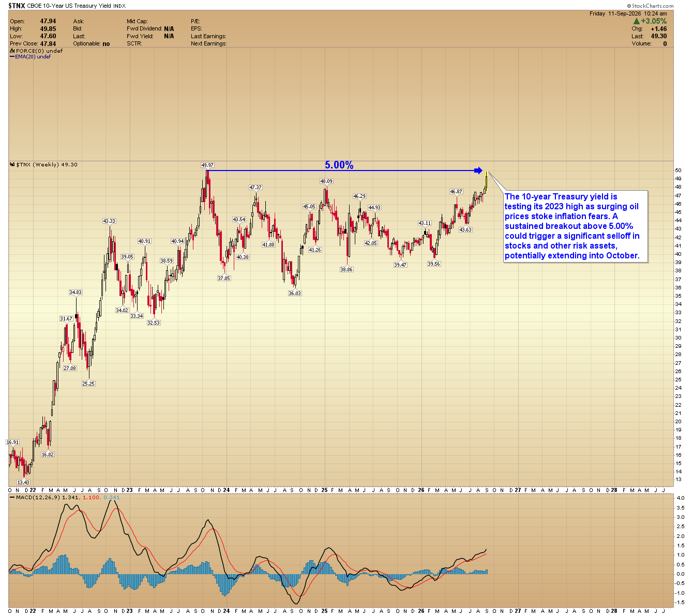The image size is (693, 616).
Task: Click the '$TNX (Weekly) 49.30' chart legend
Action: 44,165
